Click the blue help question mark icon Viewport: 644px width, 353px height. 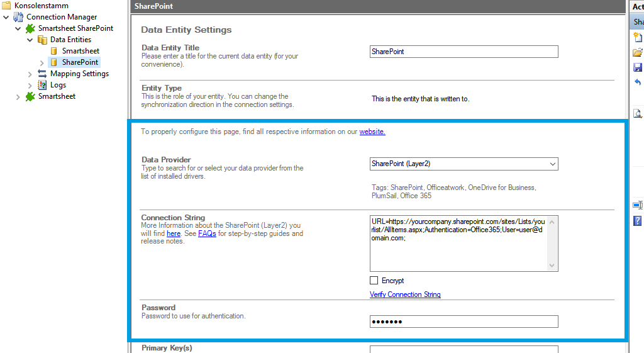coord(638,221)
